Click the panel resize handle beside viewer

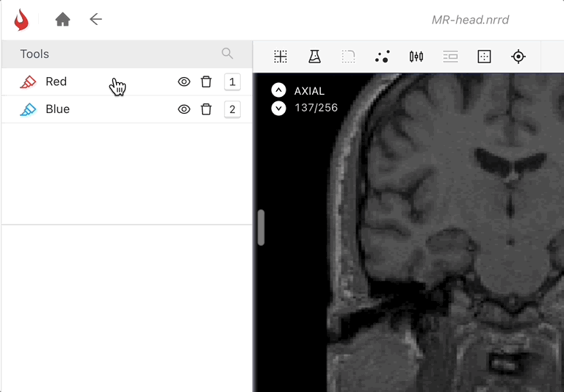tap(261, 228)
